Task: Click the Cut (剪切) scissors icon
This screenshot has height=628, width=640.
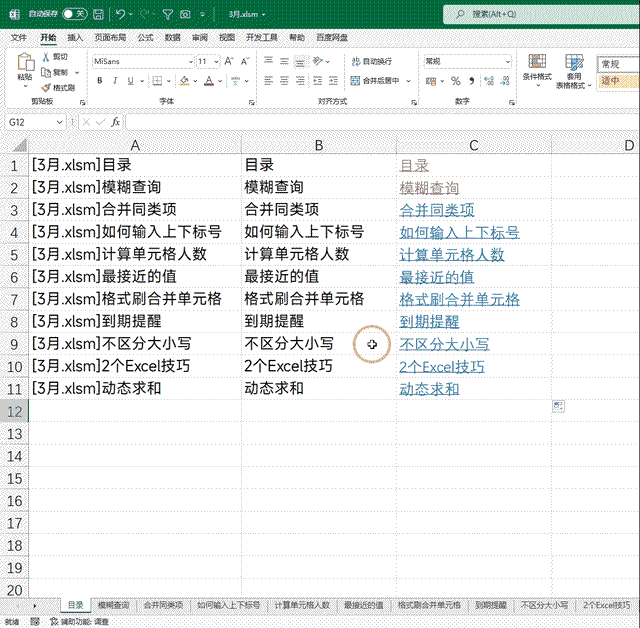Action: [x=53, y=58]
